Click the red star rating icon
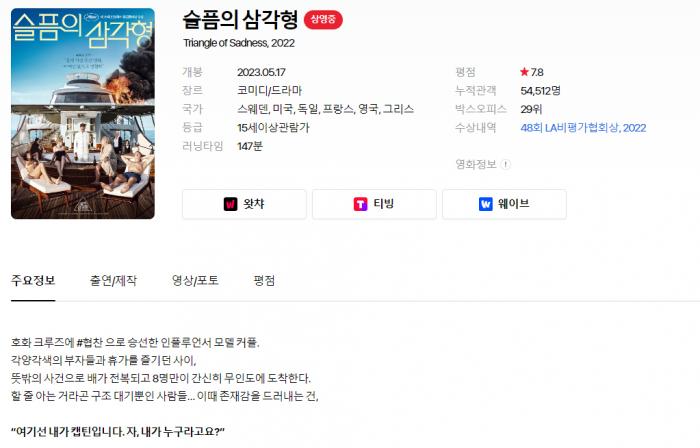 pos(524,72)
